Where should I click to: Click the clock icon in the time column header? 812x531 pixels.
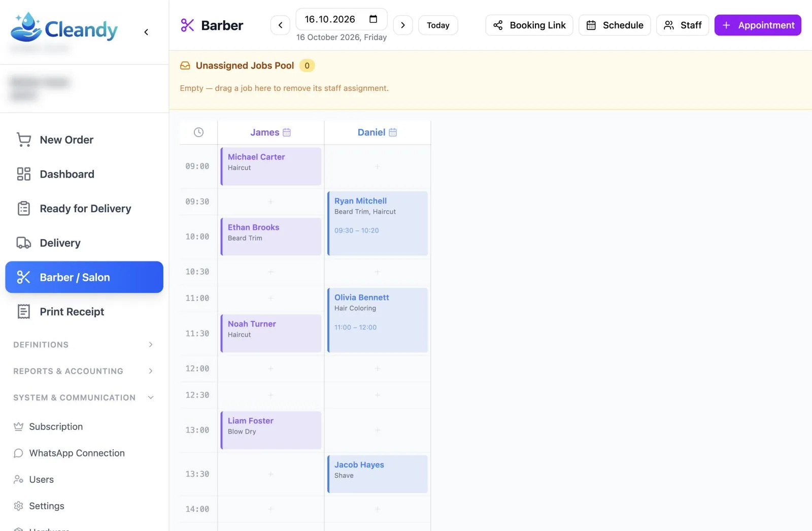(198, 132)
